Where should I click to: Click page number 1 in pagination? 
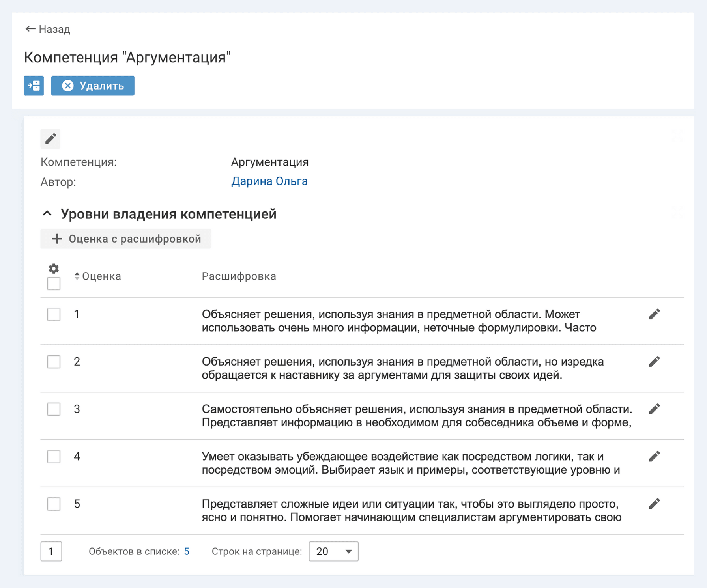point(51,551)
